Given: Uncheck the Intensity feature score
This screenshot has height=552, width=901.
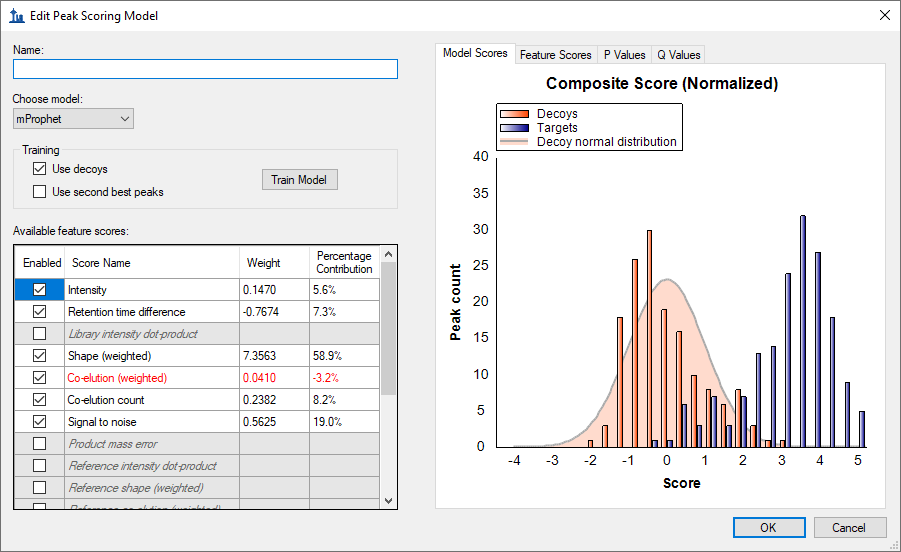Looking at the screenshot, I should [40, 290].
